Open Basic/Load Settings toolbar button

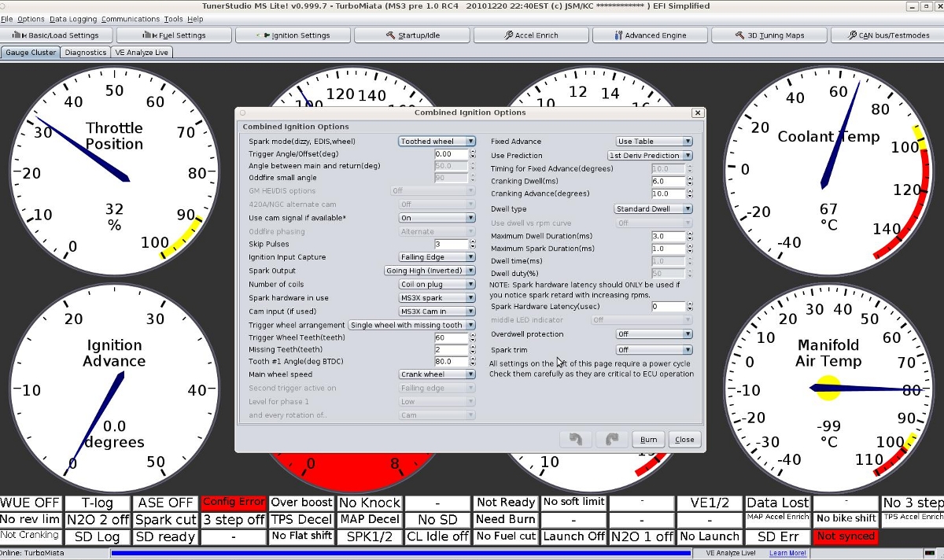coord(57,35)
